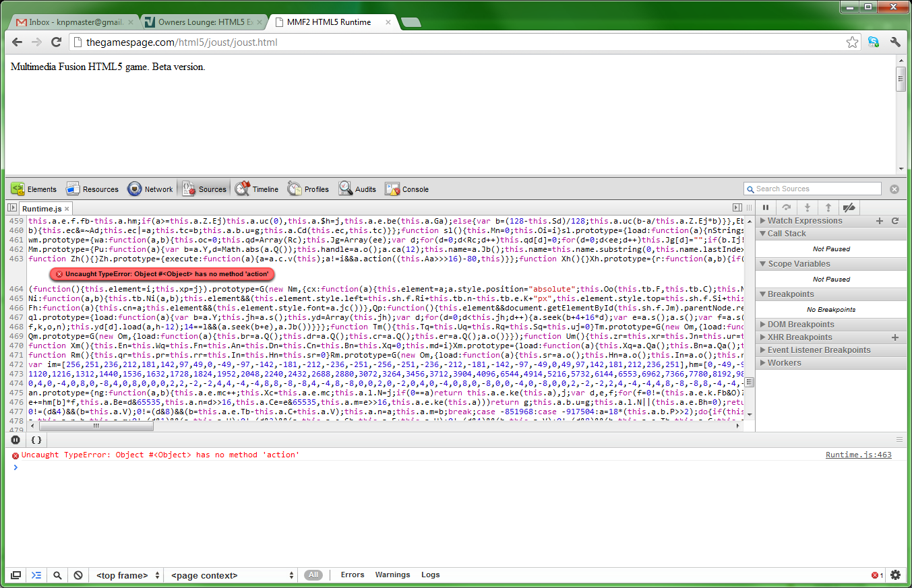Click the deactivate all breakpoints icon
This screenshot has width=912, height=588.
[849, 208]
